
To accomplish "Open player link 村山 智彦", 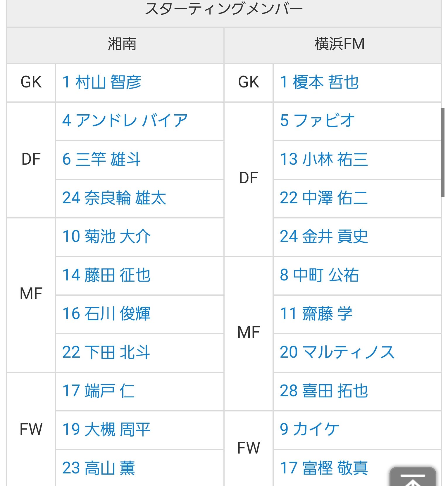I will click(102, 82).
